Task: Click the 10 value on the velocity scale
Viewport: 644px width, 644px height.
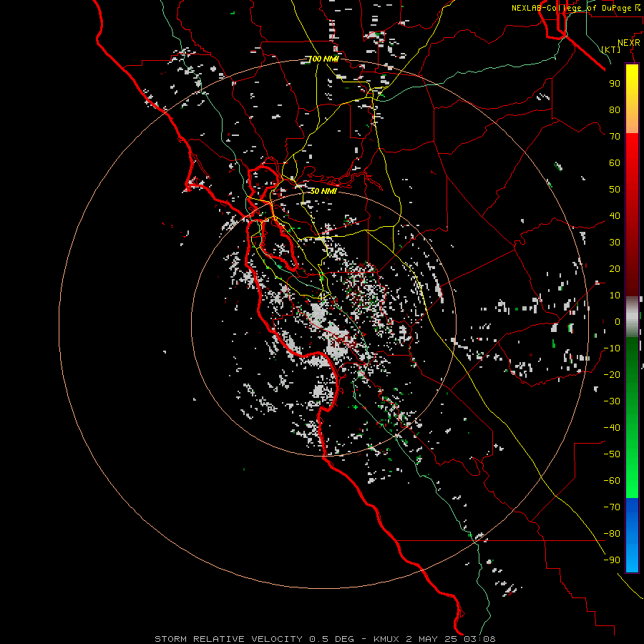Action: 615,296
